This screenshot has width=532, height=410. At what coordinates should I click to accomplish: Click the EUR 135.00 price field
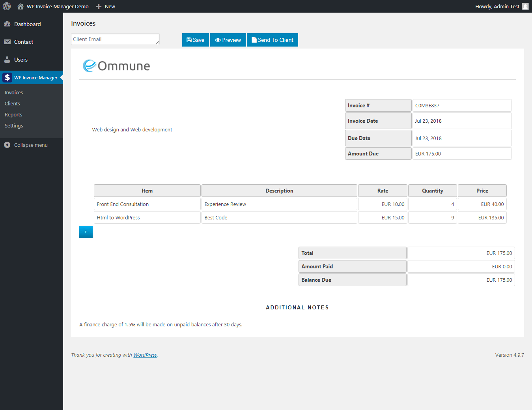tap(482, 217)
